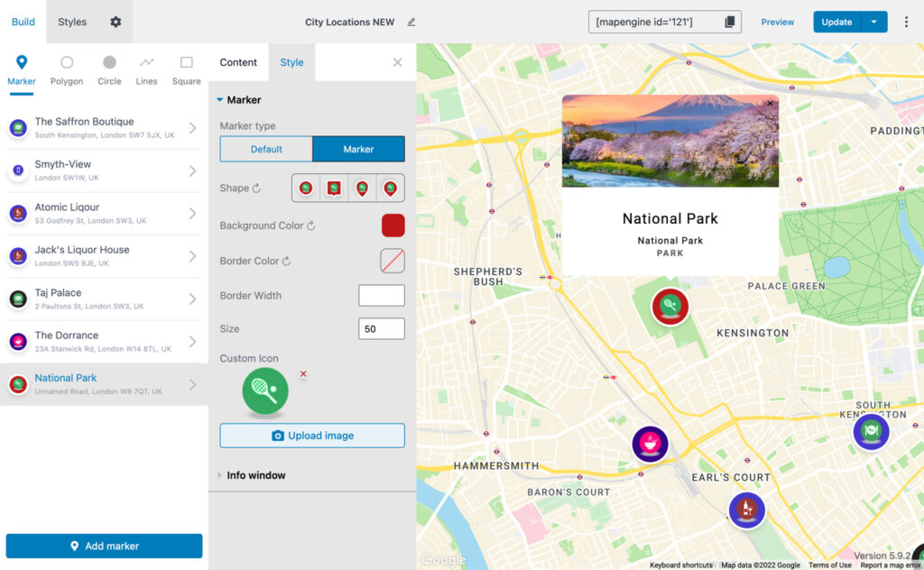
Task: Select the square-shaped marker style
Action: click(332, 188)
